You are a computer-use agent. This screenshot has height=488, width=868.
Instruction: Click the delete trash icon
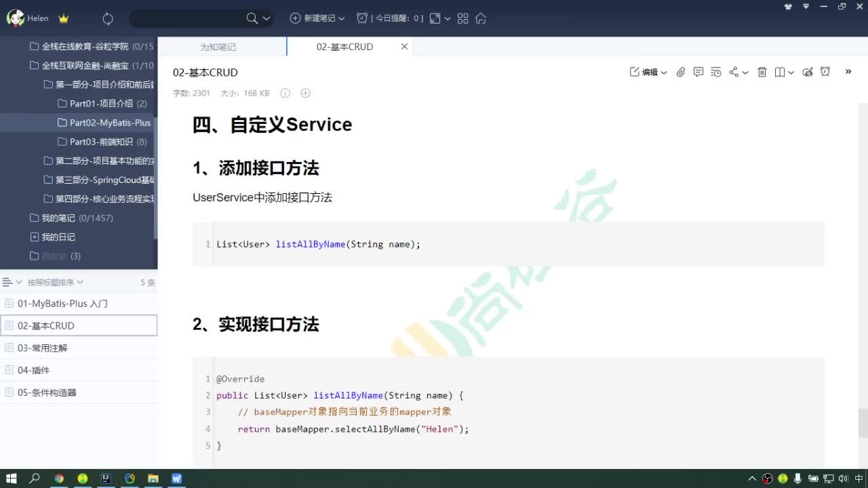pos(762,72)
